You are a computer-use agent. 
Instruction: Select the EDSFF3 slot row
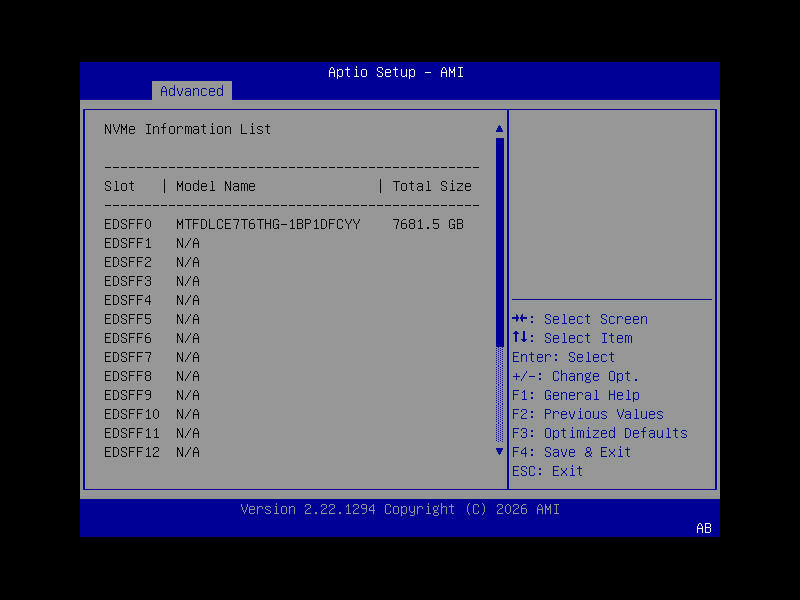pyautogui.click(x=152, y=281)
